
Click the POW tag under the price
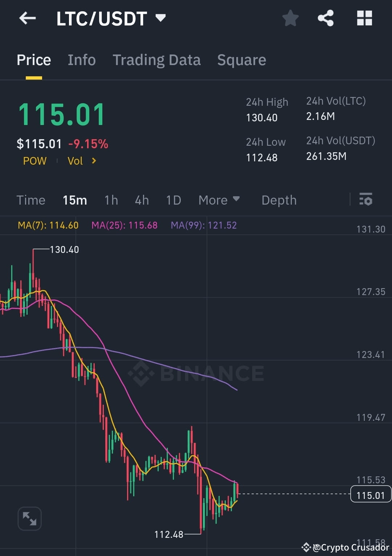(x=34, y=161)
